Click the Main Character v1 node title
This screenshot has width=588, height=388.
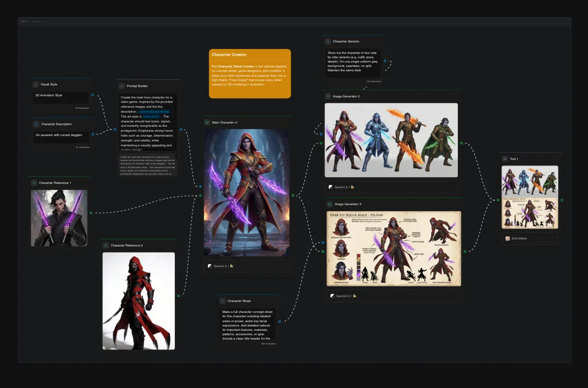(x=226, y=122)
